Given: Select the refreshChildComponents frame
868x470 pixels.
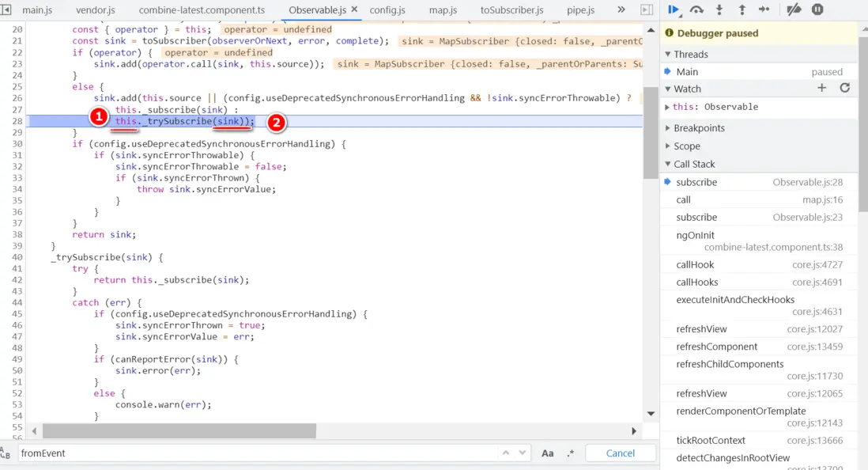Looking at the screenshot, I should pos(760,370).
